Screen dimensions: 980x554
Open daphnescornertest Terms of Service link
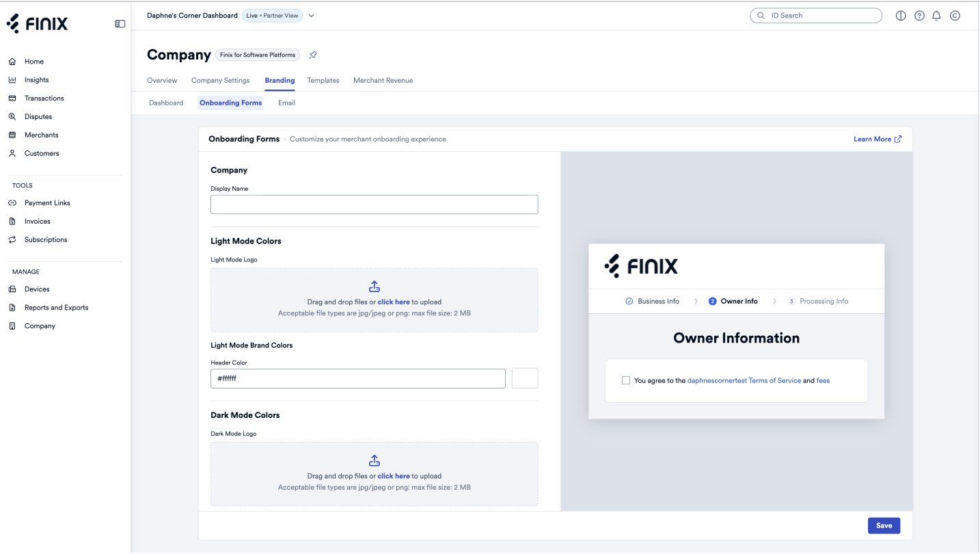pyautogui.click(x=744, y=380)
